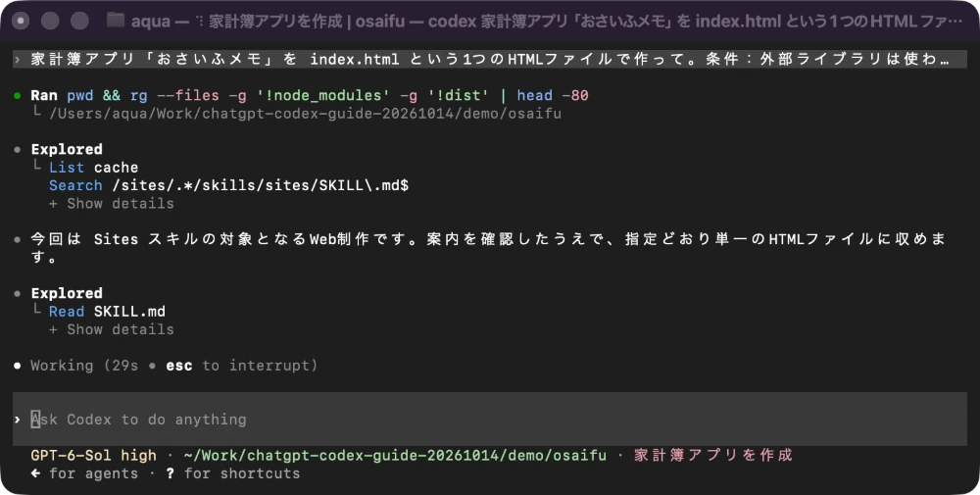The width and height of the screenshot is (980, 495).
Task: Click GPT-6-Sol high model label
Action: click(x=93, y=455)
